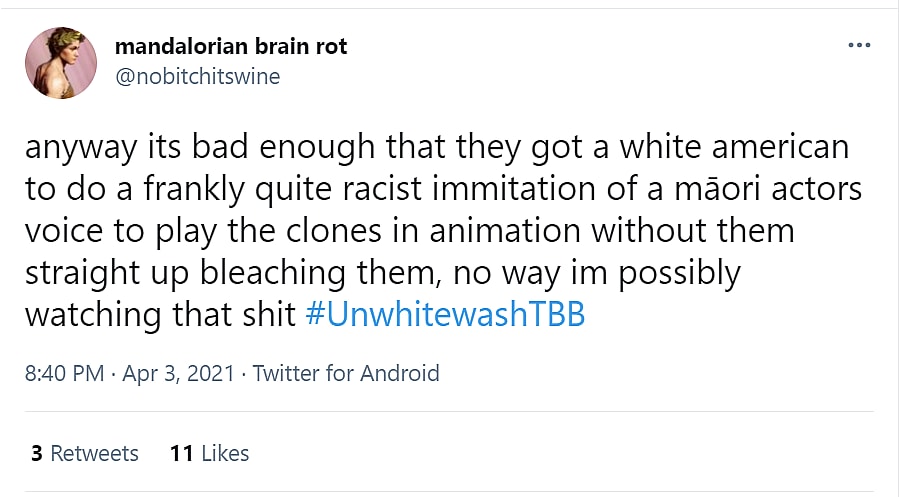Image resolution: width=904 pixels, height=497 pixels.
Task: Click the Apr 3, 2021 date
Action: coord(178,374)
